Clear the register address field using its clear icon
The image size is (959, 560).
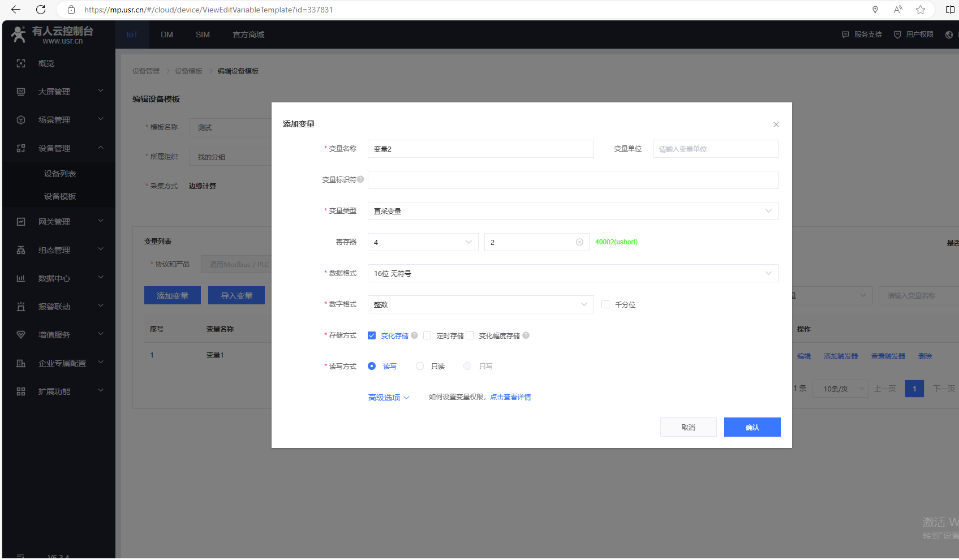[579, 242]
